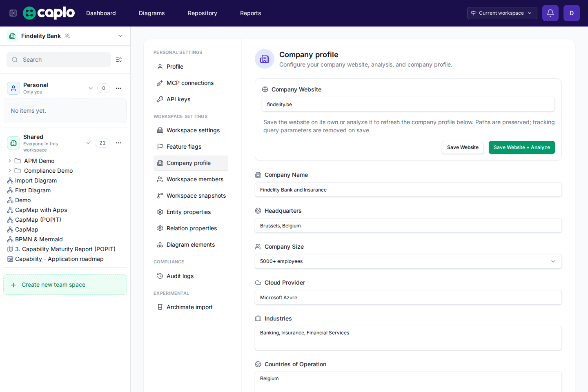
Task: Collapse the Personal space chevron
Action: point(91,88)
